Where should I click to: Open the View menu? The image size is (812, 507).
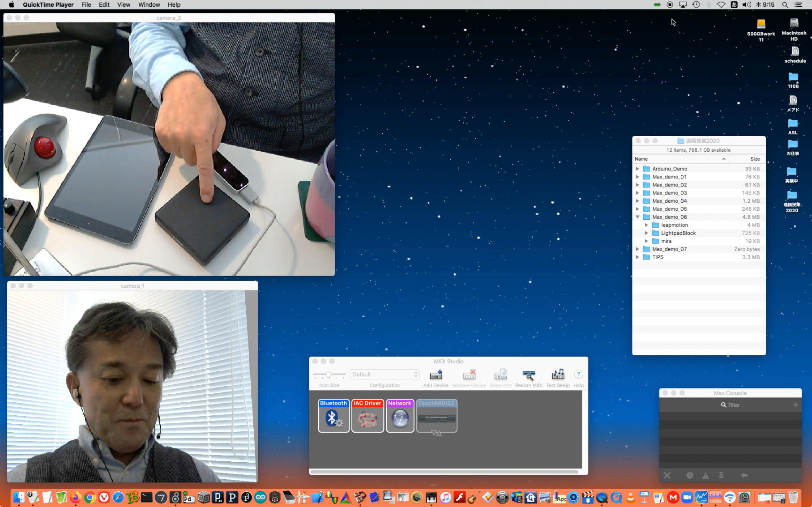124,4
